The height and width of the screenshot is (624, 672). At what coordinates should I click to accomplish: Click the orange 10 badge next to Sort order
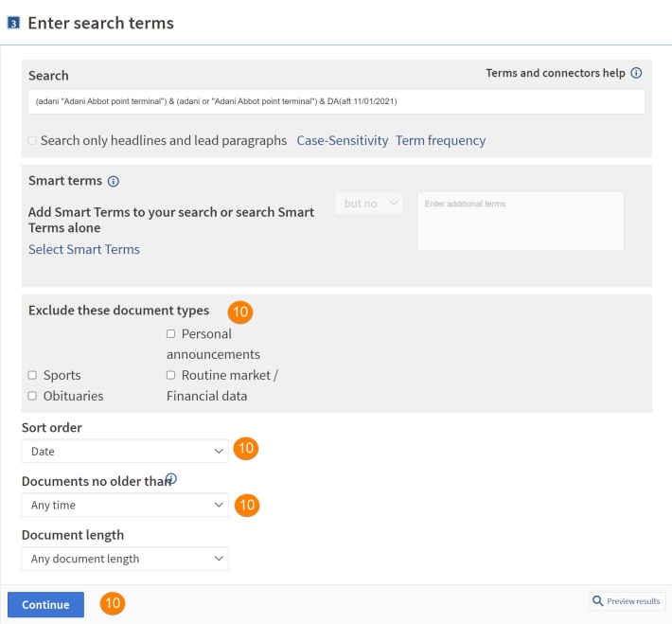[246, 449]
